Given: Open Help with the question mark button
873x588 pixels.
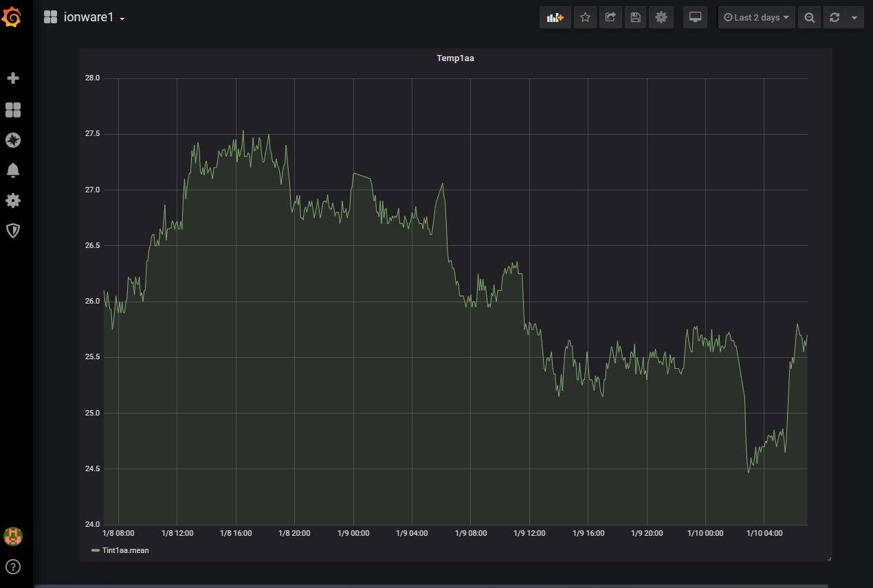Looking at the screenshot, I should [x=14, y=567].
